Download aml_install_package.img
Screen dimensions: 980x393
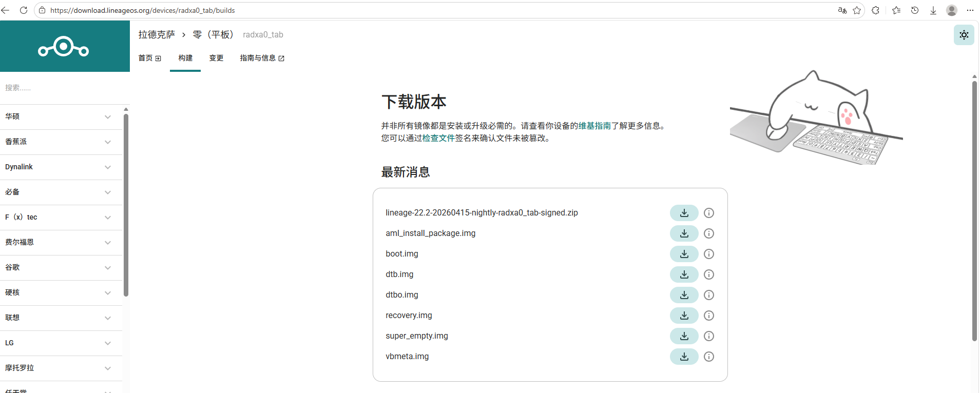(x=684, y=233)
